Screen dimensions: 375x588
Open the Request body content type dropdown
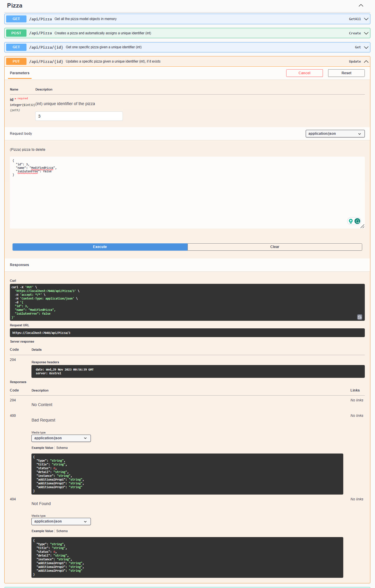[x=335, y=134]
